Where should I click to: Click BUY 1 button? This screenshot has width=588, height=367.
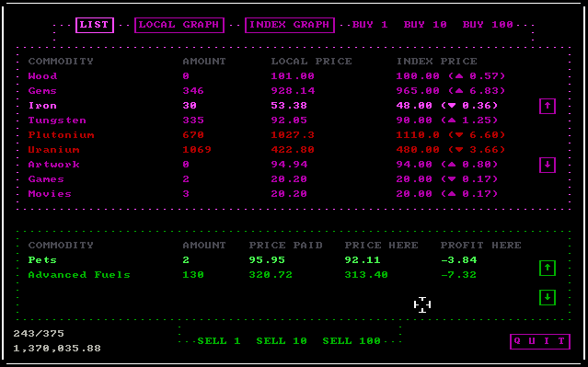pos(370,25)
